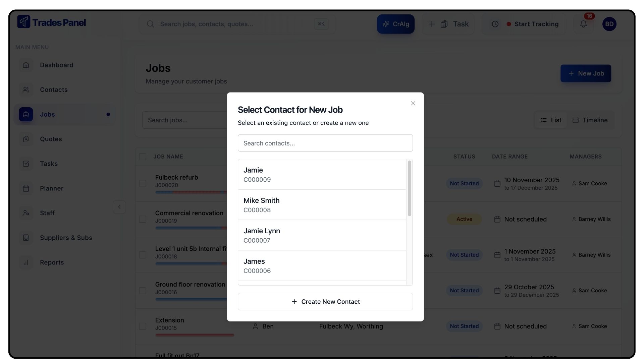Click the Reports bar chart icon
This screenshot has height=362, width=644.
(26, 262)
